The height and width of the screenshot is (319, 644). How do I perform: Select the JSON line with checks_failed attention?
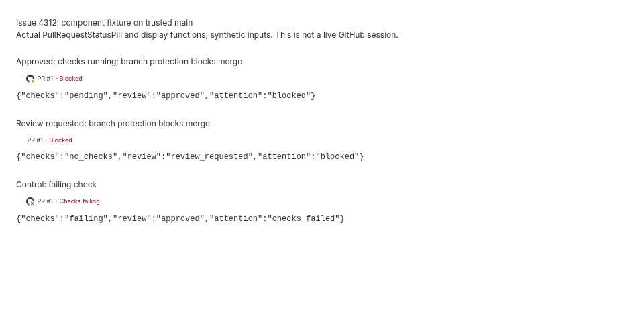coord(180,218)
